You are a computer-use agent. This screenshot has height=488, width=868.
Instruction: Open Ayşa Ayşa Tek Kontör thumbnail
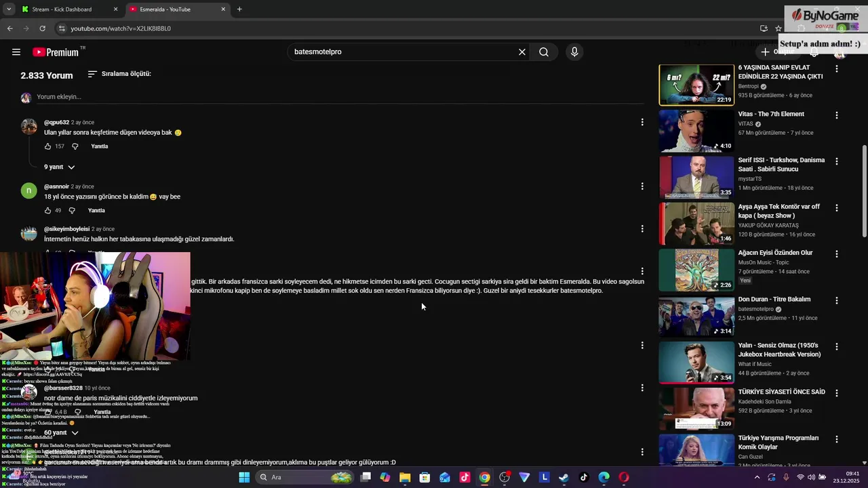pos(696,223)
